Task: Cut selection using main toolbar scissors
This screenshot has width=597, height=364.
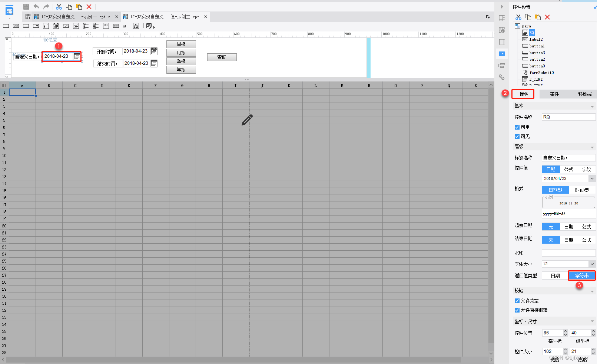Action: pos(59,6)
